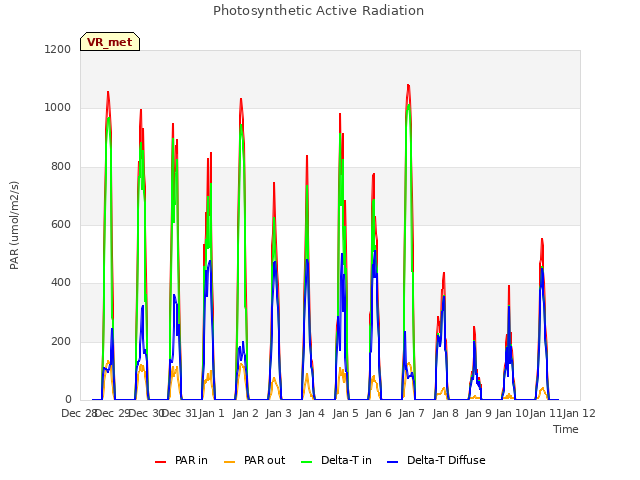Click the orange PAR out legend swatch

point(230,462)
